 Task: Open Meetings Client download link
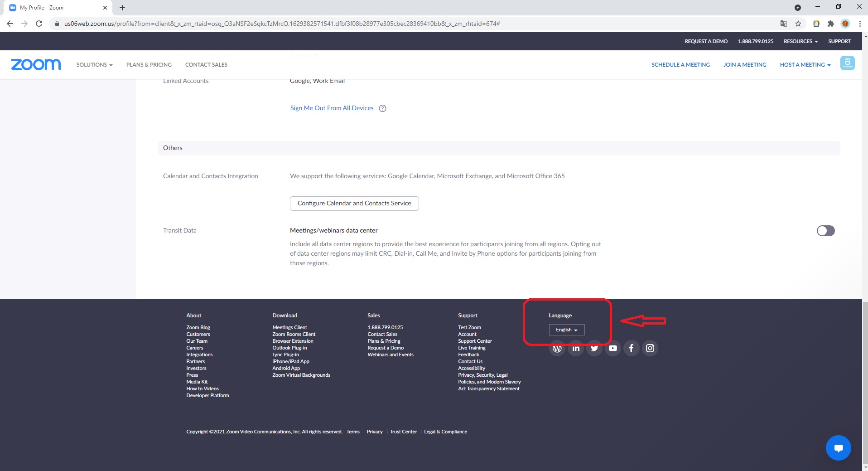tap(289, 327)
